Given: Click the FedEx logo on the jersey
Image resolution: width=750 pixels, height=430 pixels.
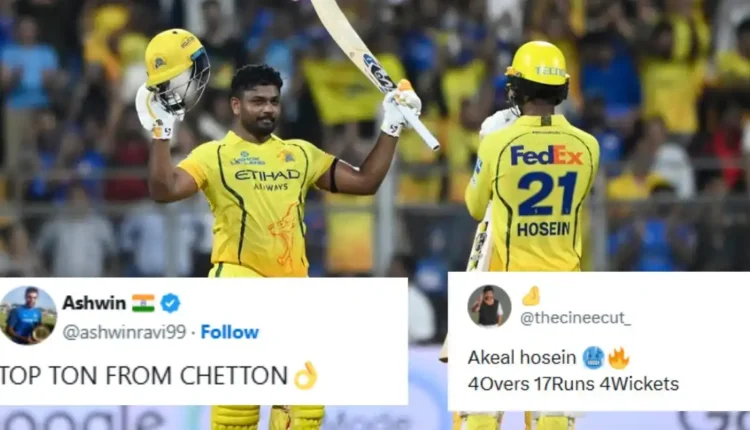Looking at the screenshot, I should (546, 156).
